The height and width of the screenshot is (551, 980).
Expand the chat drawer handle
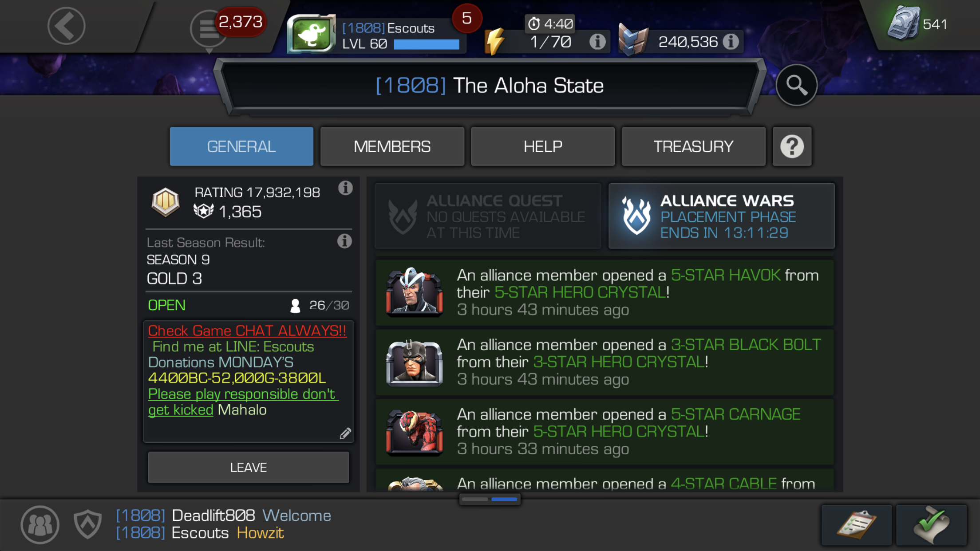490,499
